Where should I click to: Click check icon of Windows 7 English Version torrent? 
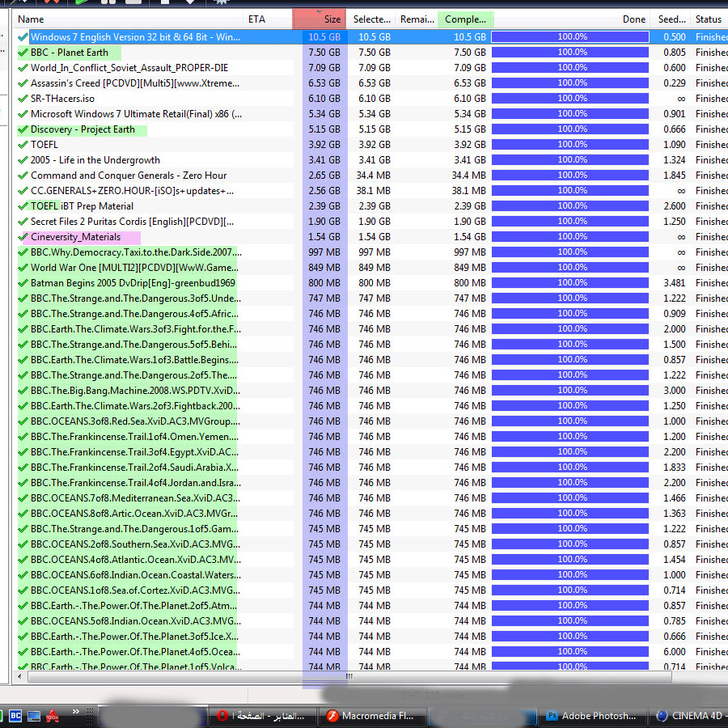(23, 37)
